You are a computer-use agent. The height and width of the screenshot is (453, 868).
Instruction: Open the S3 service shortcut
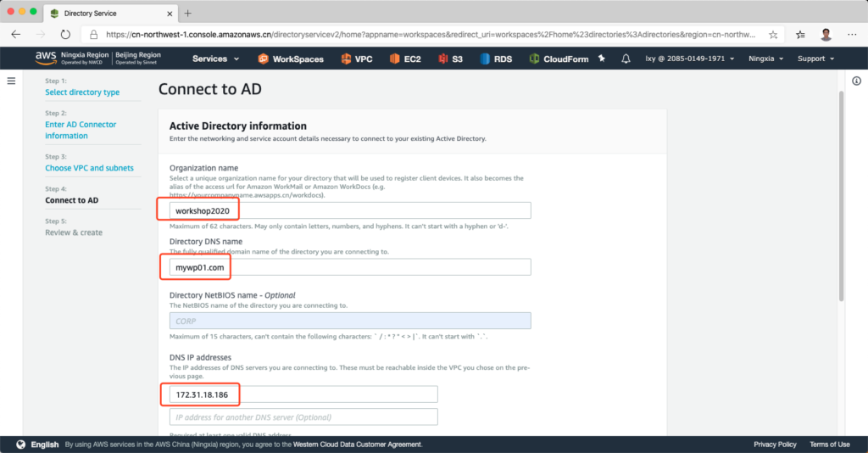click(451, 59)
